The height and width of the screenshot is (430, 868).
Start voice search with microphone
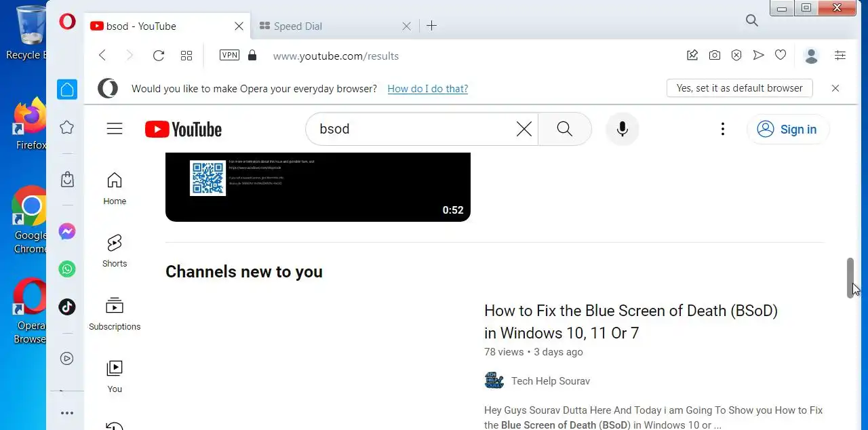click(x=623, y=129)
